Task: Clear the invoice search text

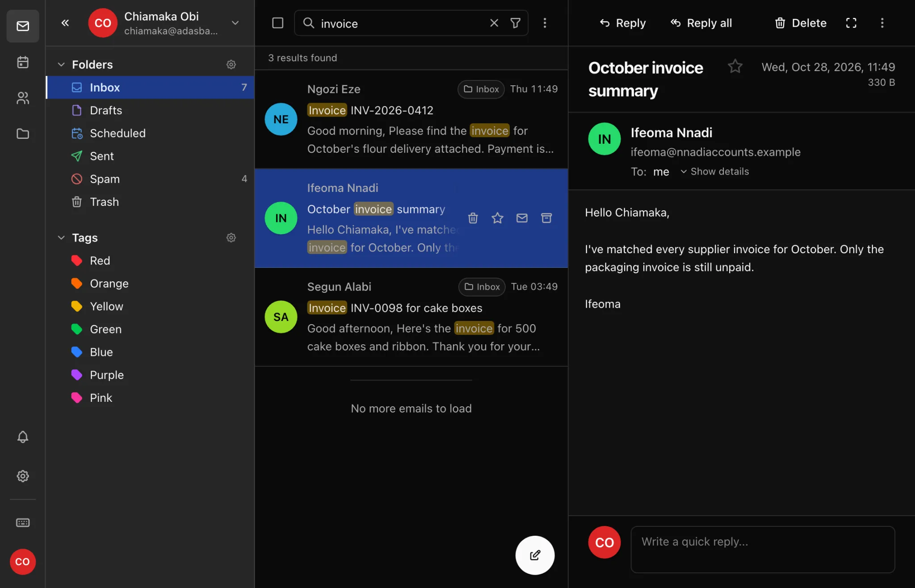Action: (494, 23)
